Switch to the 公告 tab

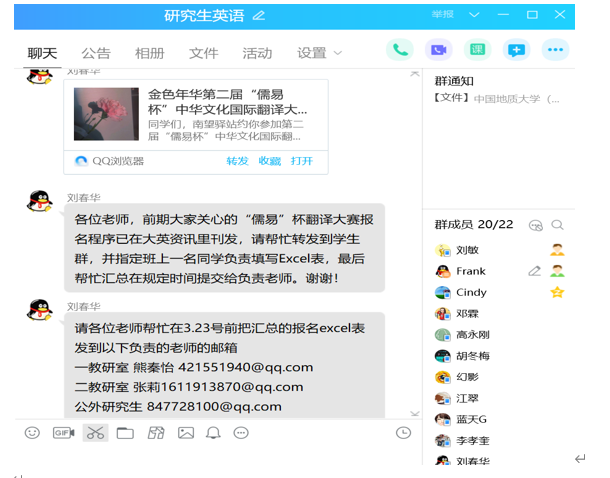click(x=96, y=53)
